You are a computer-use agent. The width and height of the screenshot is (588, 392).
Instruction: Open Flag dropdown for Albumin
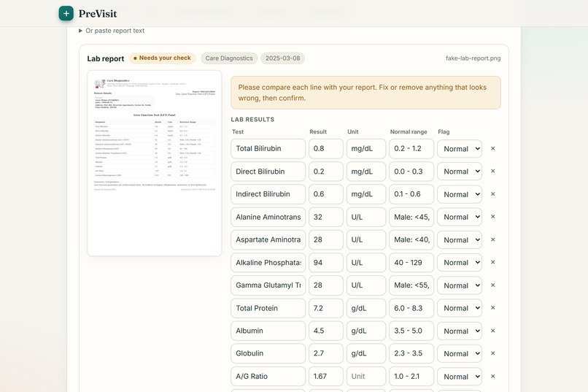(x=460, y=331)
